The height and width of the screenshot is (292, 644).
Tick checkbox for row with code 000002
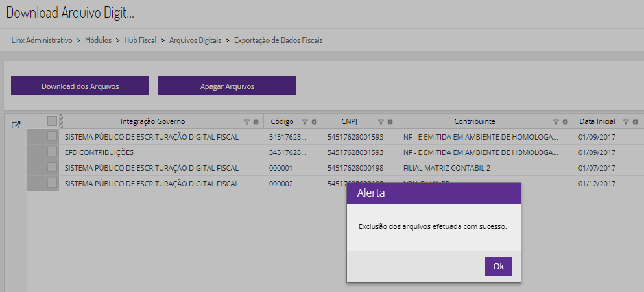pos(52,183)
